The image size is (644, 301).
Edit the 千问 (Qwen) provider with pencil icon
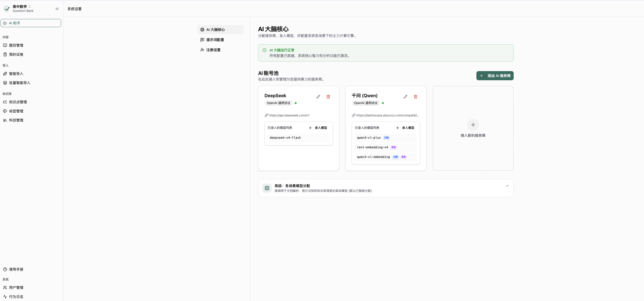[405, 97]
